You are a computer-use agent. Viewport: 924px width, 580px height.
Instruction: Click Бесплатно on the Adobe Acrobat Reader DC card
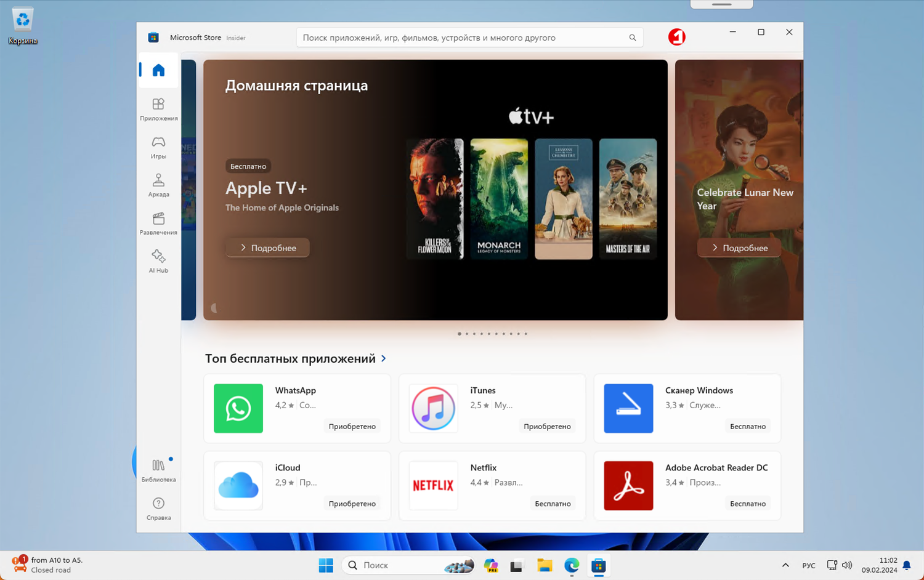click(x=748, y=504)
